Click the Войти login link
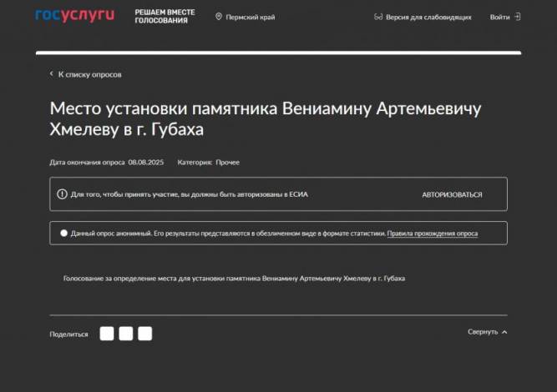The height and width of the screenshot is (392, 557). point(499,17)
